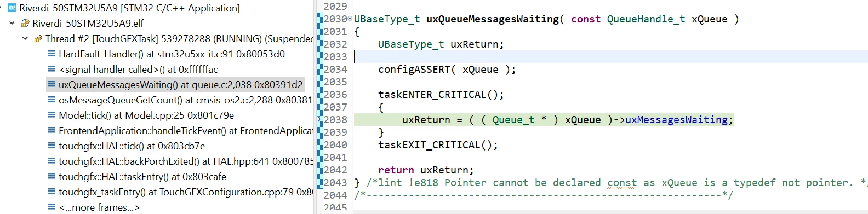Click stack frame icon for touchgfx_taskEntry()
This screenshot has width=868, height=214.
click(x=52, y=192)
